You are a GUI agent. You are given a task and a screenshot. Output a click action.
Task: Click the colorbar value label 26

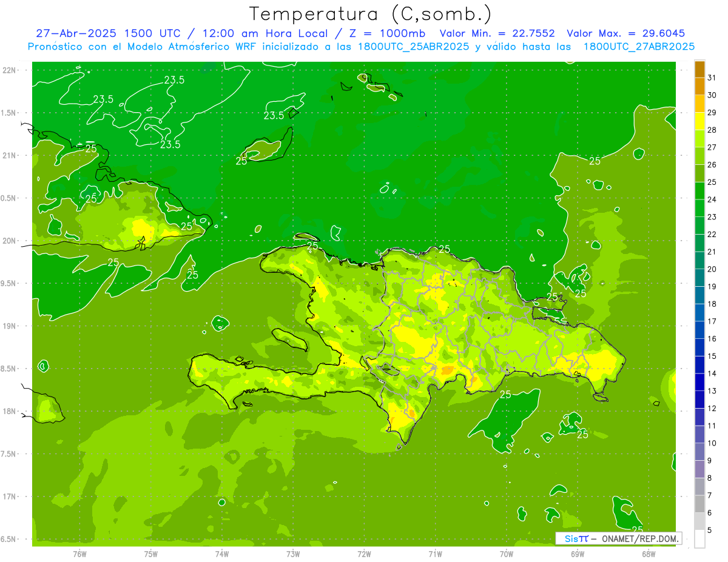tap(712, 165)
